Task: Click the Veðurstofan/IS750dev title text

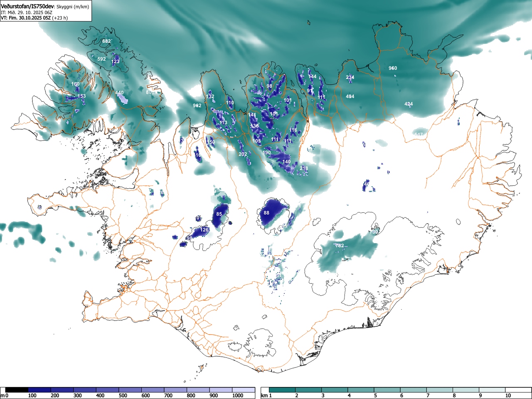Action: pos(27,6)
